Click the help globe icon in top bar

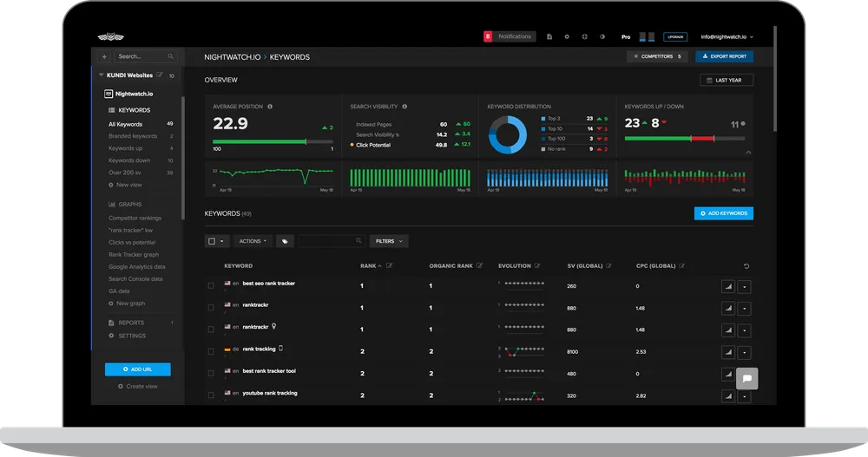(x=584, y=36)
